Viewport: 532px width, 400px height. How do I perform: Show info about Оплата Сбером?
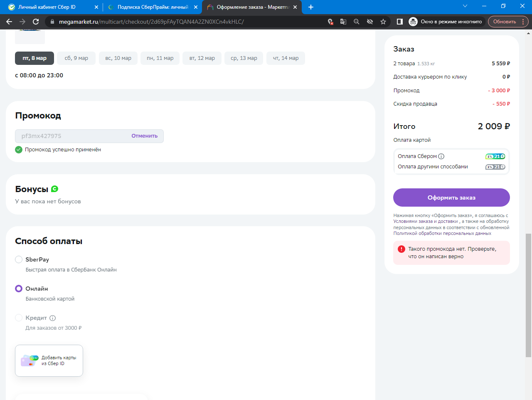(441, 156)
